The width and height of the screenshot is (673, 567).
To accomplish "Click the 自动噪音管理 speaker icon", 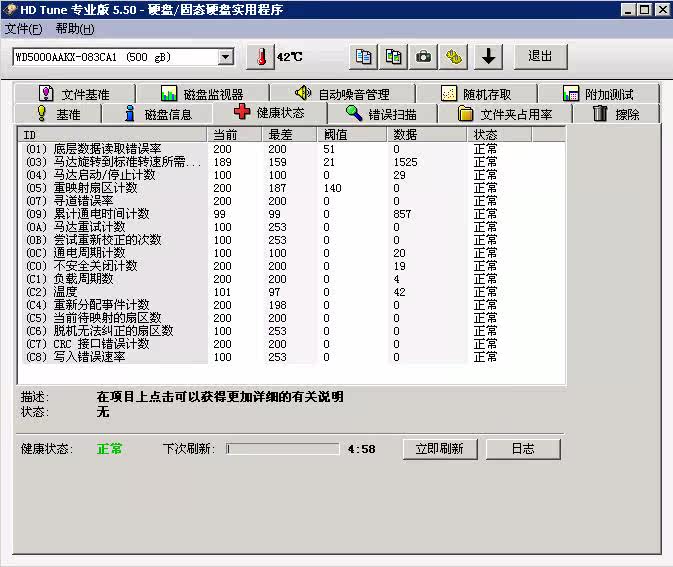I will (303, 93).
